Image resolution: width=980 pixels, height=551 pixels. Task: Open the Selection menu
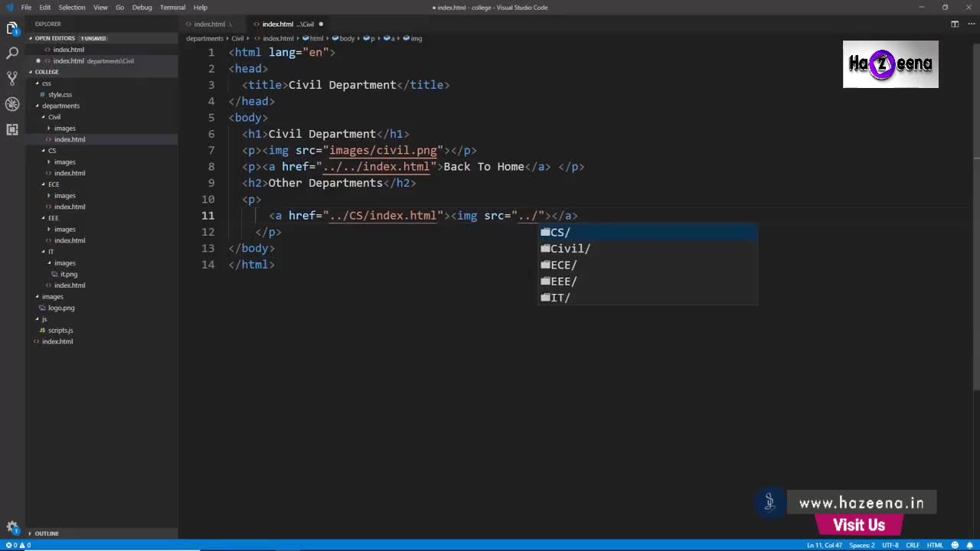(x=72, y=7)
